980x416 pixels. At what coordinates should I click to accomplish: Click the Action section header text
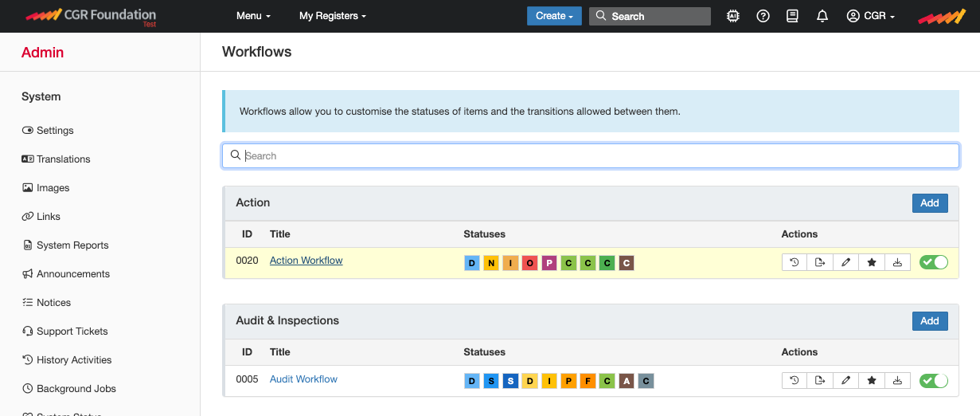(253, 202)
